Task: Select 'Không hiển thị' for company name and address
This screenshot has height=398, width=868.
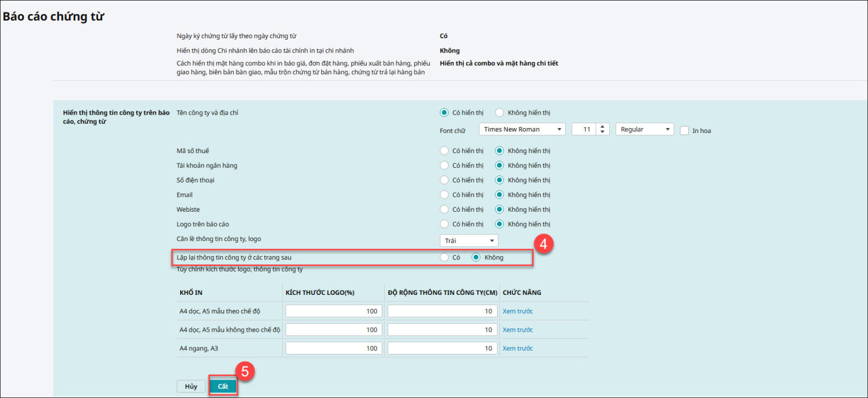Action: pyautogui.click(x=500, y=112)
